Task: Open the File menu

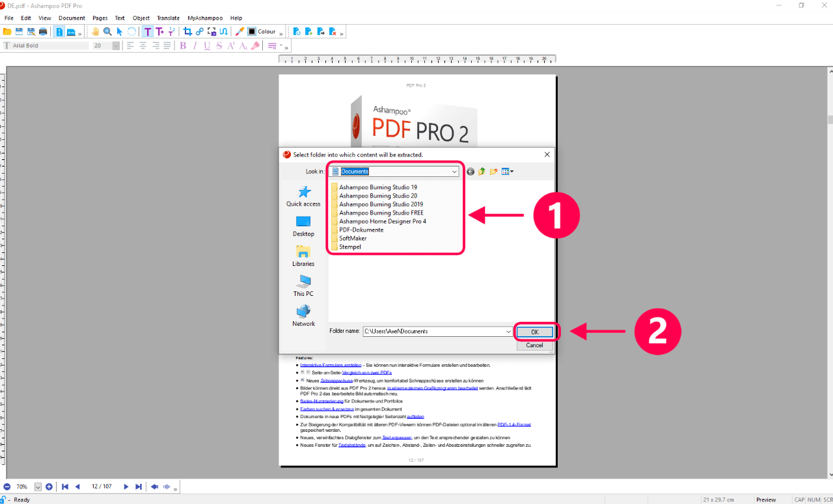Action: 9,18
